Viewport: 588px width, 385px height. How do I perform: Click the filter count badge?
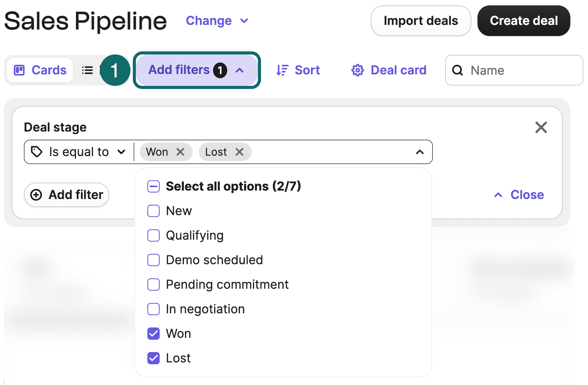[x=220, y=70]
